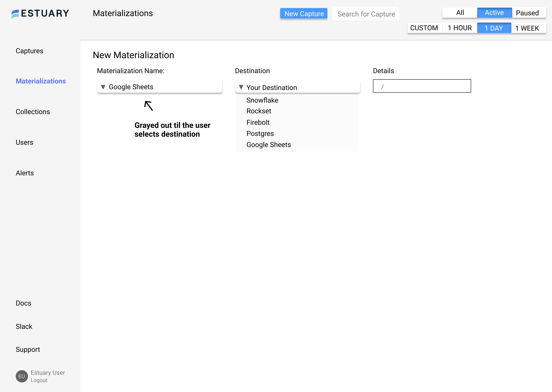Image resolution: width=552 pixels, height=392 pixels.
Task: Click inside the Details input field
Action: [422, 86]
